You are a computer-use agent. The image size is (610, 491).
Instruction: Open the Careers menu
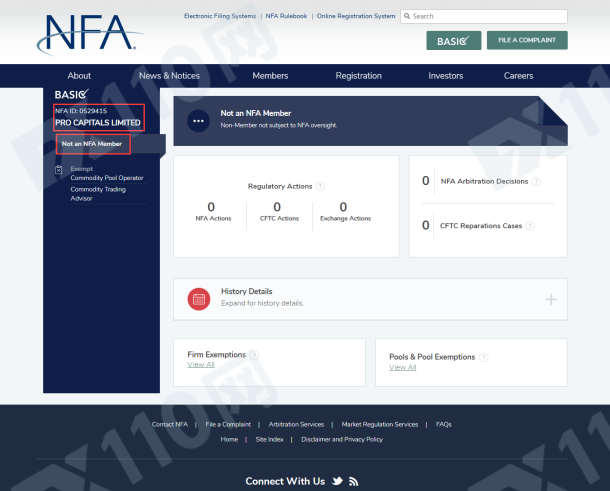point(518,76)
